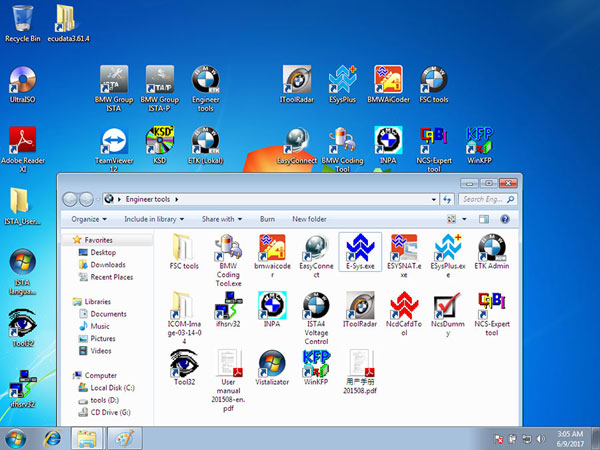Select Vistalizator in the folder window

pyautogui.click(x=272, y=367)
